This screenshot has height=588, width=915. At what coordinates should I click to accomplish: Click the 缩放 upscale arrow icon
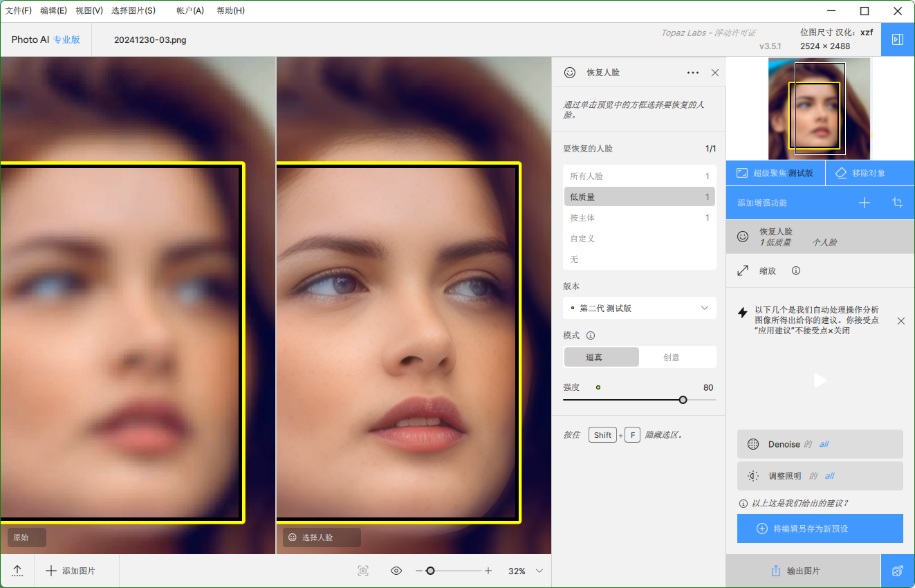point(743,270)
